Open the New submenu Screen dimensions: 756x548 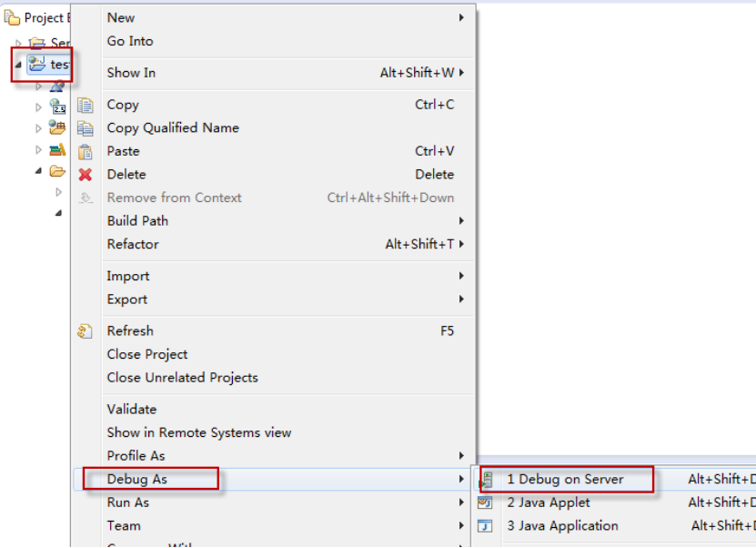pos(274,18)
